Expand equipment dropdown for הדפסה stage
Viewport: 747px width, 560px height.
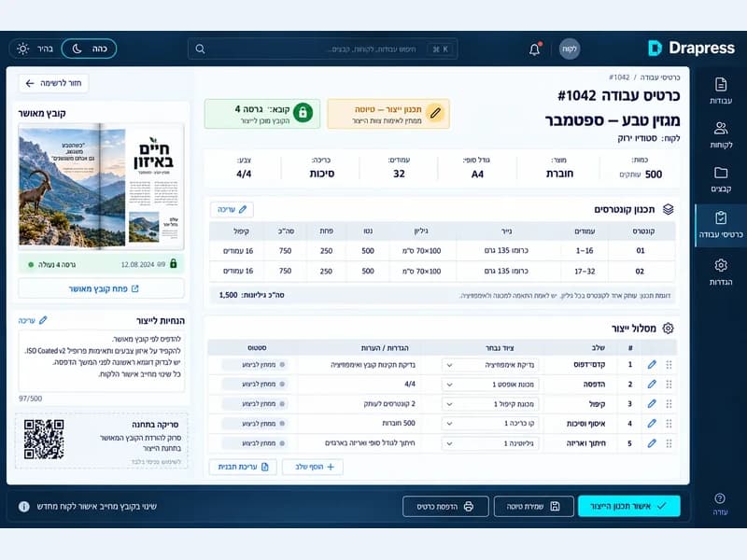[x=490, y=385]
